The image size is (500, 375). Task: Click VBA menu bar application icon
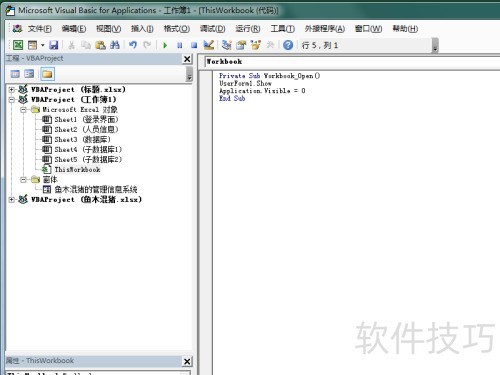tap(17, 29)
